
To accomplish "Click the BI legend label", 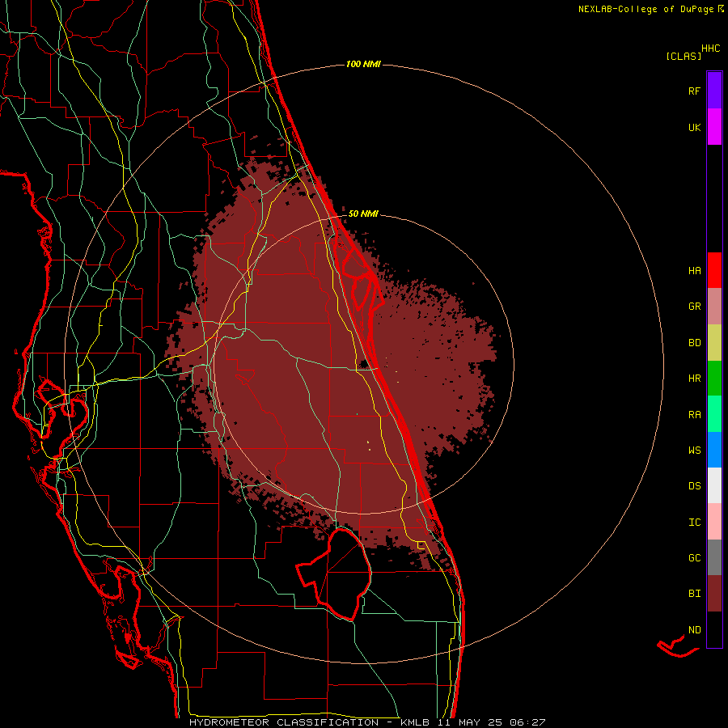I will point(694,594).
